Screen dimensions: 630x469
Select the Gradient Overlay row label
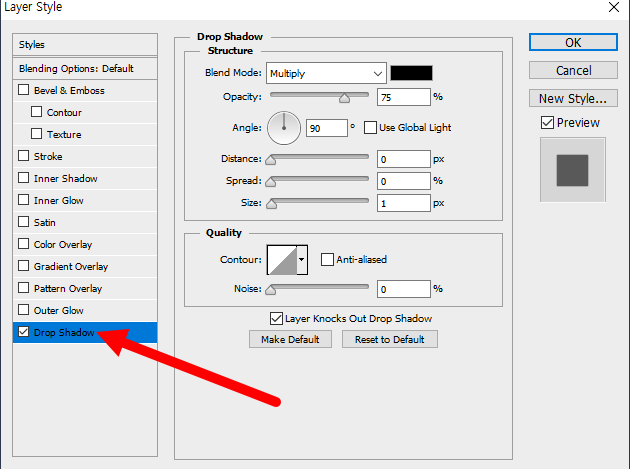point(71,266)
